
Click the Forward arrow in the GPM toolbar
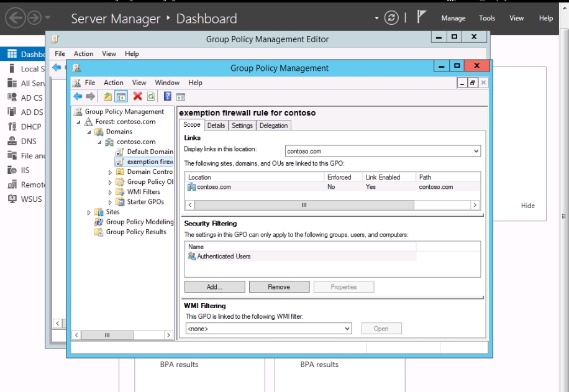(90, 96)
